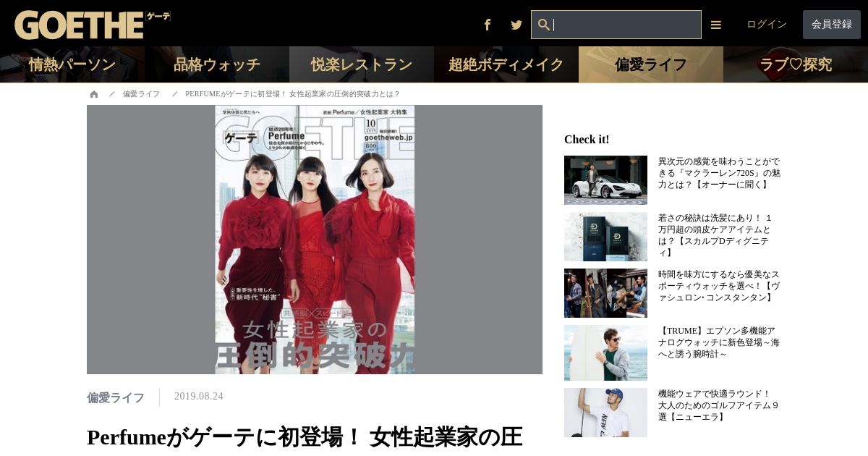Open the GOETHE Facebook page icon

click(488, 25)
